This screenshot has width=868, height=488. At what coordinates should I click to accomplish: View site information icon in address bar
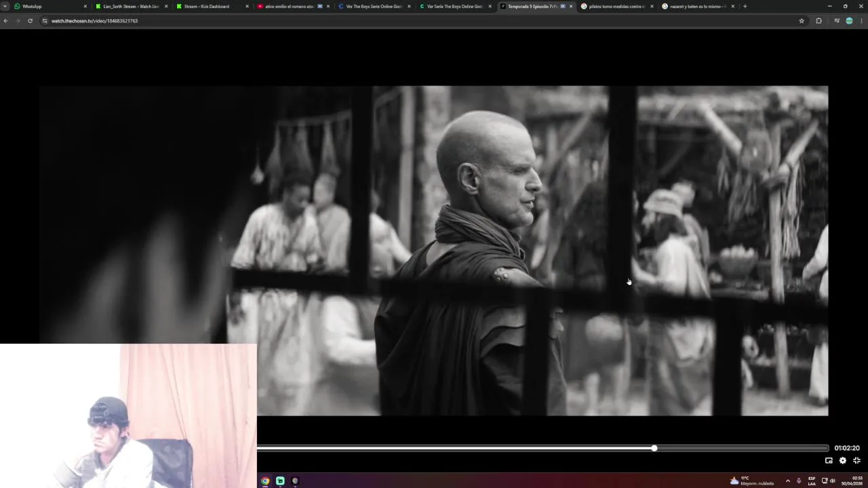click(x=45, y=21)
